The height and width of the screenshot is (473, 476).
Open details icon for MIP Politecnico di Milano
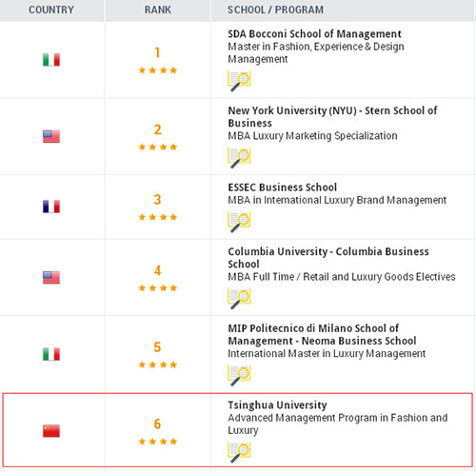click(239, 375)
